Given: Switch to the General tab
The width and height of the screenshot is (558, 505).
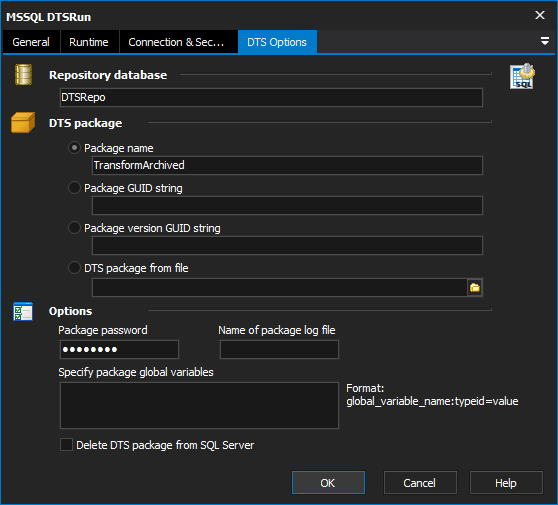Looking at the screenshot, I should (31, 42).
